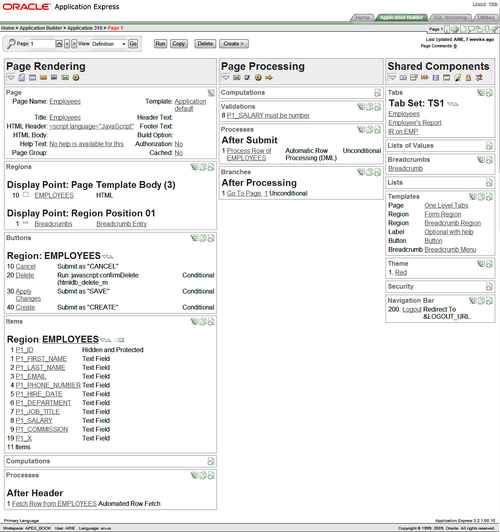Click the Regions icon in Page Rendering toolbar
500x532 pixels.
coord(33,78)
